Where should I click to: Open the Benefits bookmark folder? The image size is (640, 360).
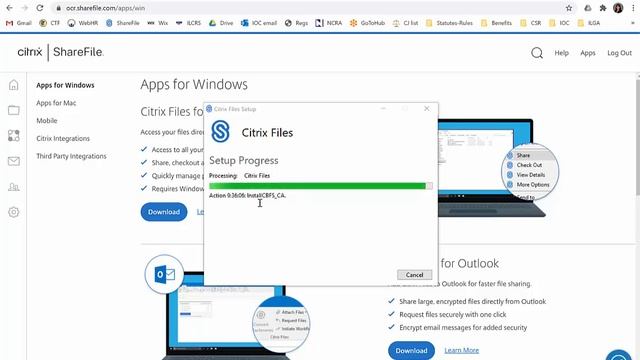coord(496,23)
